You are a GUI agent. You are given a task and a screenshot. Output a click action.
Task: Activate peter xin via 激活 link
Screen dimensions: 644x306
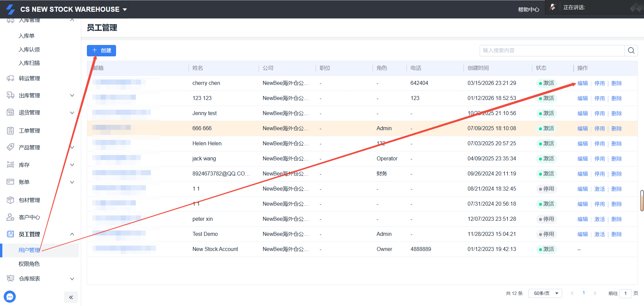click(599, 219)
